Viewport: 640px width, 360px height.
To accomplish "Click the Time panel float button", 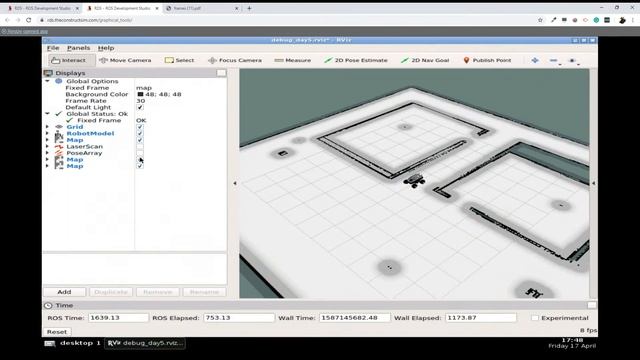I will (592, 305).
